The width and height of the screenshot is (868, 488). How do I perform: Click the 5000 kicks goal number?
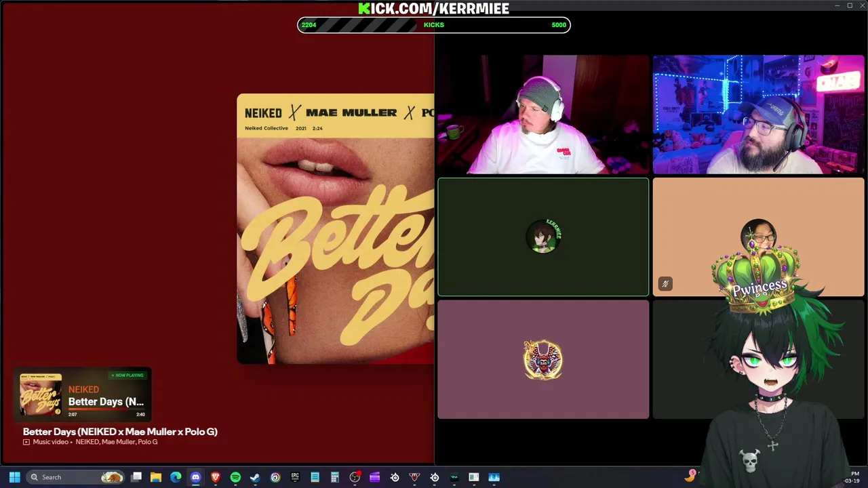pyautogui.click(x=559, y=25)
